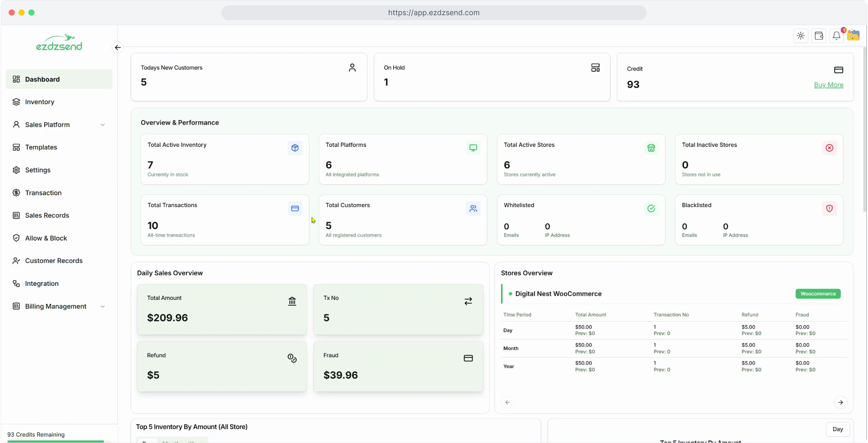Expand the Billing Management submenu
Viewport: 868px width, 443px height.
pyautogui.click(x=103, y=306)
